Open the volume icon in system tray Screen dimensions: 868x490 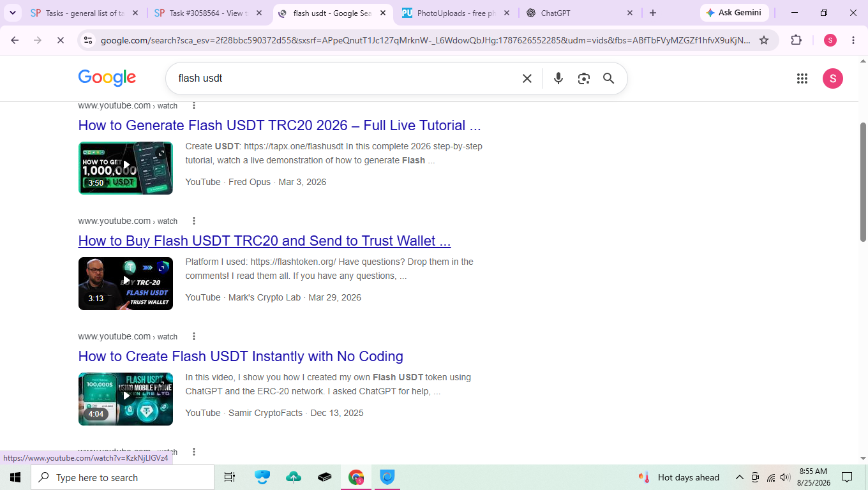pyautogui.click(x=786, y=477)
